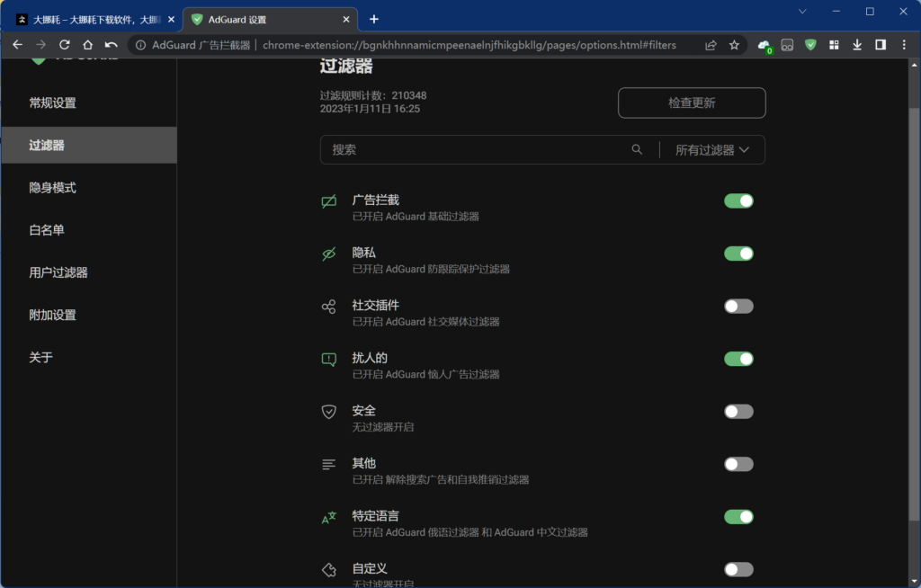
Task: Go to 白名单 allowlist section
Action: 47,230
